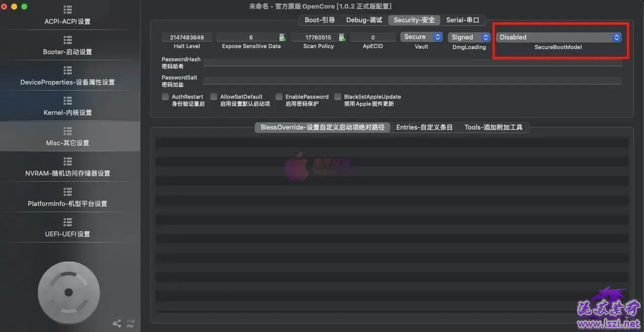Click the share icon in sidebar footer
The image size is (644, 332).
(117, 323)
